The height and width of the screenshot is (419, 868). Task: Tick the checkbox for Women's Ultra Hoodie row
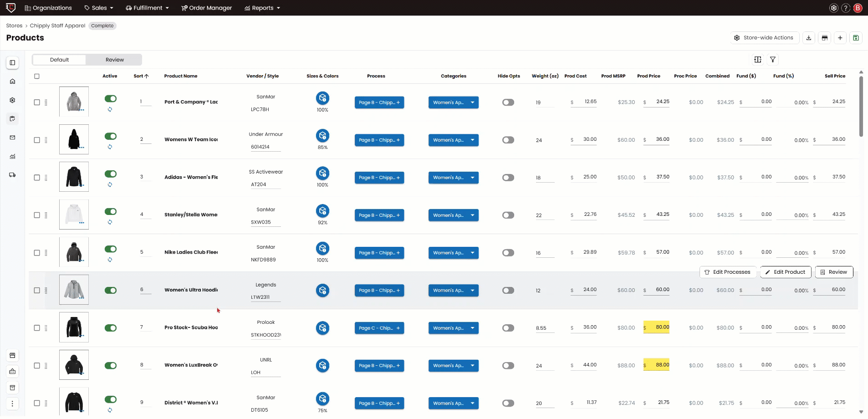point(37,290)
